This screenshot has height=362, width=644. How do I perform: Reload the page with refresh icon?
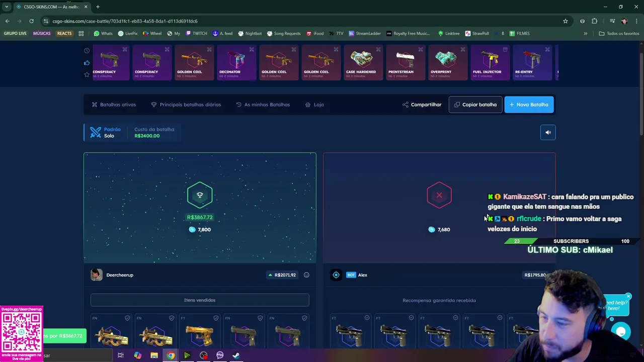point(31,21)
